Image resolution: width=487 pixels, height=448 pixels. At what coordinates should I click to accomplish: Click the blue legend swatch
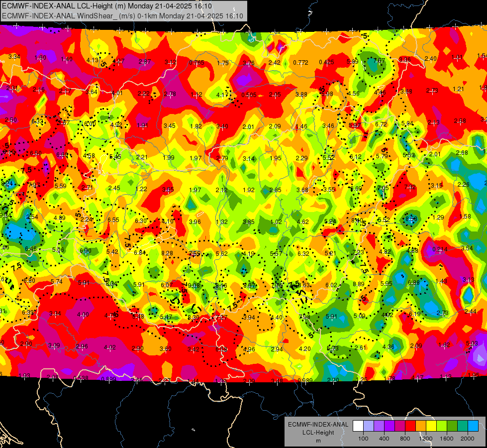473,426
